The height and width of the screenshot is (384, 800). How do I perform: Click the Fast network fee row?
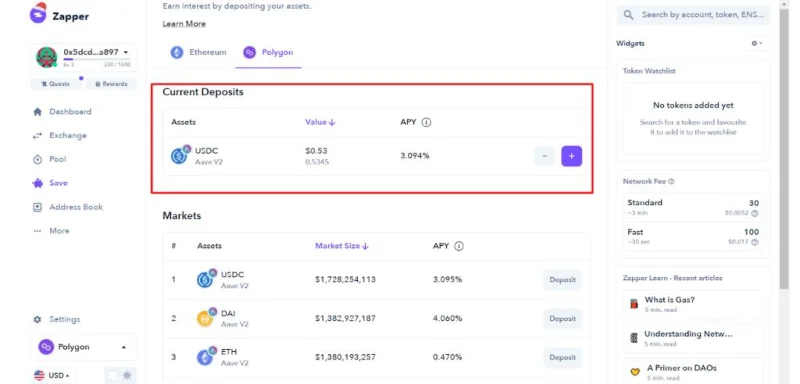pyautogui.click(x=693, y=236)
